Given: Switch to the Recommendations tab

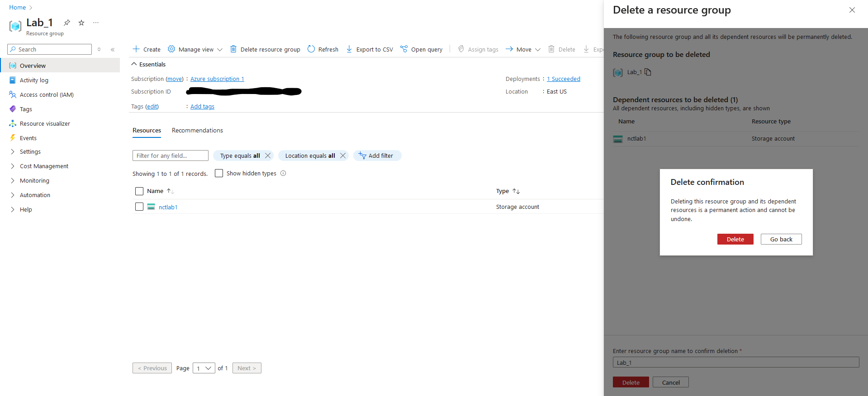Looking at the screenshot, I should [197, 130].
